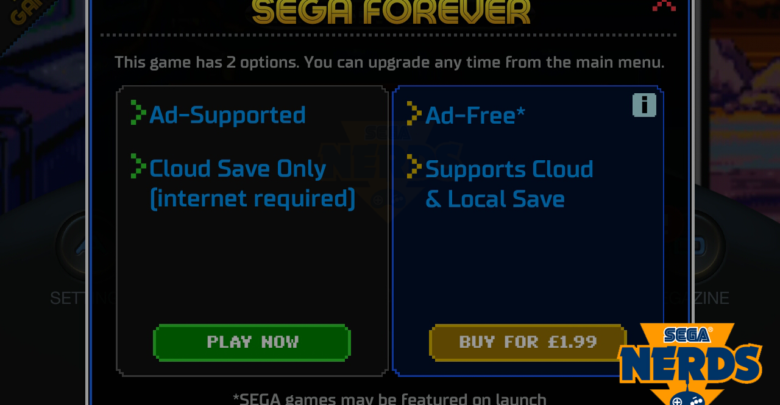Select the Ad-Supported option text
Screen dimensions: 780x405
tap(227, 115)
